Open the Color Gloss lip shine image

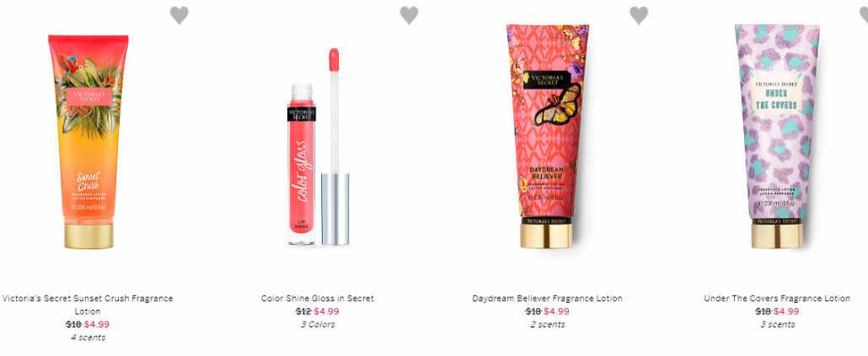(x=319, y=146)
